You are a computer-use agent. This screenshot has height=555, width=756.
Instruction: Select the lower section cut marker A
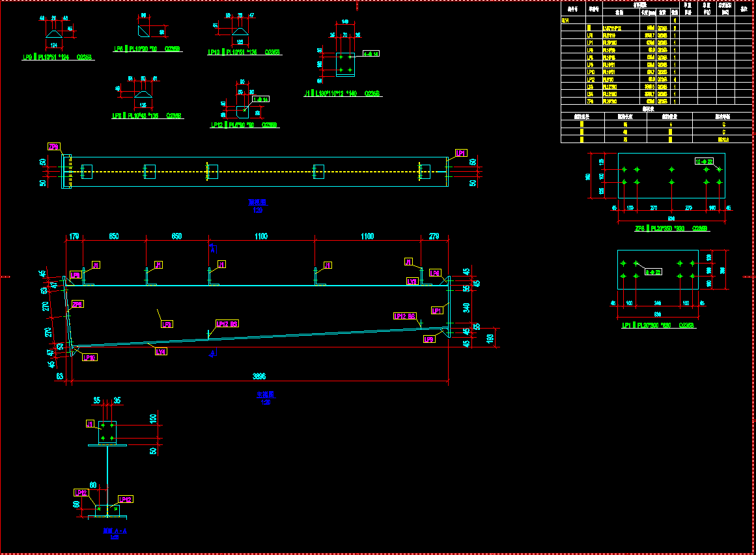click(x=213, y=353)
